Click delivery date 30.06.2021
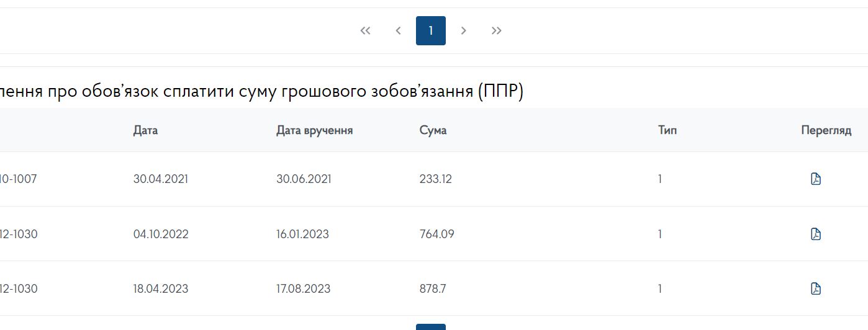This screenshot has width=868, height=330. pos(304,179)
